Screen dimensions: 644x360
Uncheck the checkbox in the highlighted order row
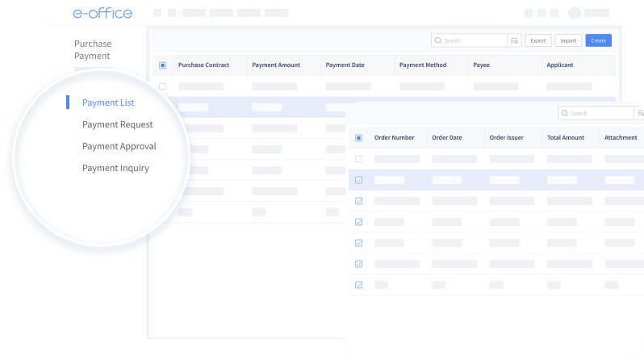click(x=358, y=180)
